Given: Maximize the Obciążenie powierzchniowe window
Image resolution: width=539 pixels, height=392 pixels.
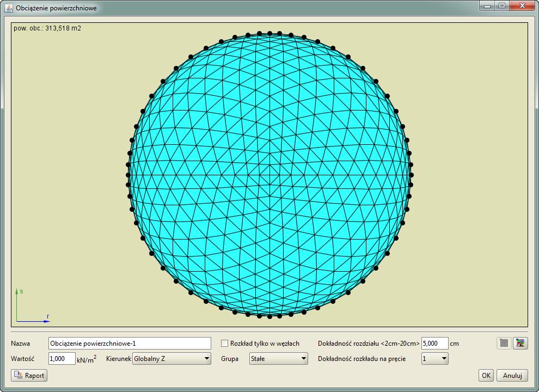Looking at the screenshot, I should (x=502, y=6).
